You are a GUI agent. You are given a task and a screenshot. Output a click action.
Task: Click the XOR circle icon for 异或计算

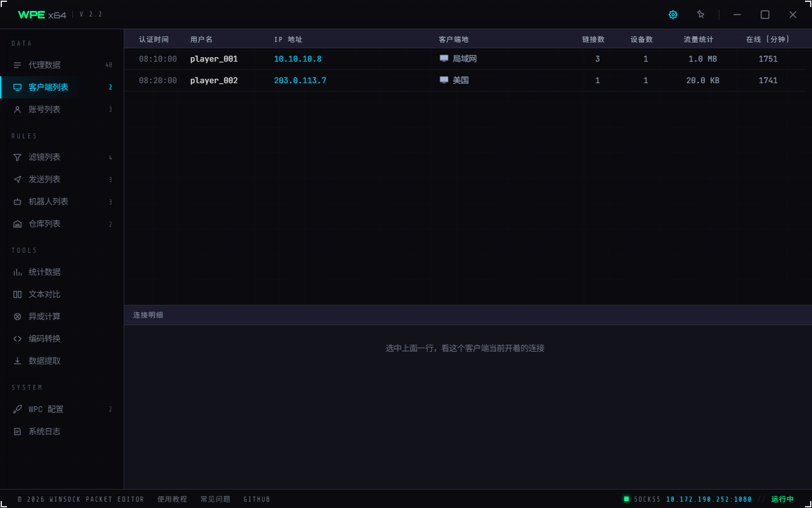pyautogui.click(x=17, y=316)
